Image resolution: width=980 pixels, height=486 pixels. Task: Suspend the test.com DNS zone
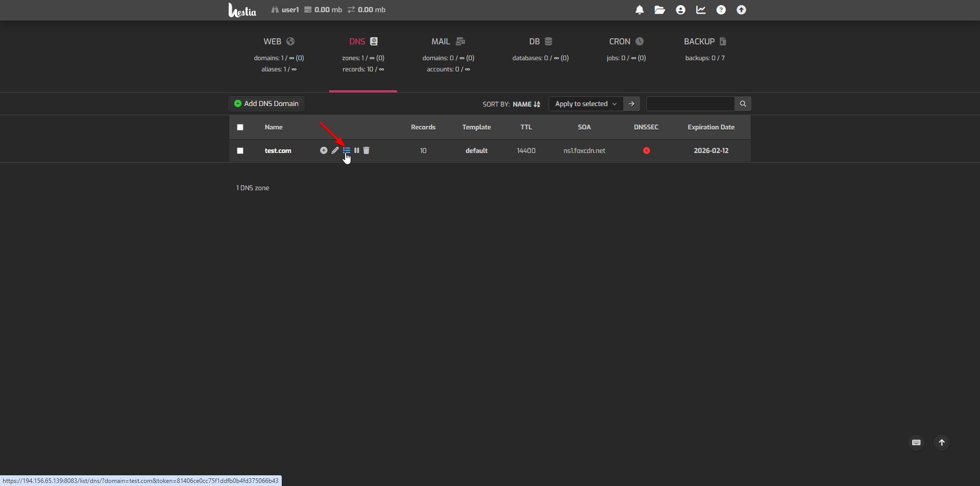(357, 150)
